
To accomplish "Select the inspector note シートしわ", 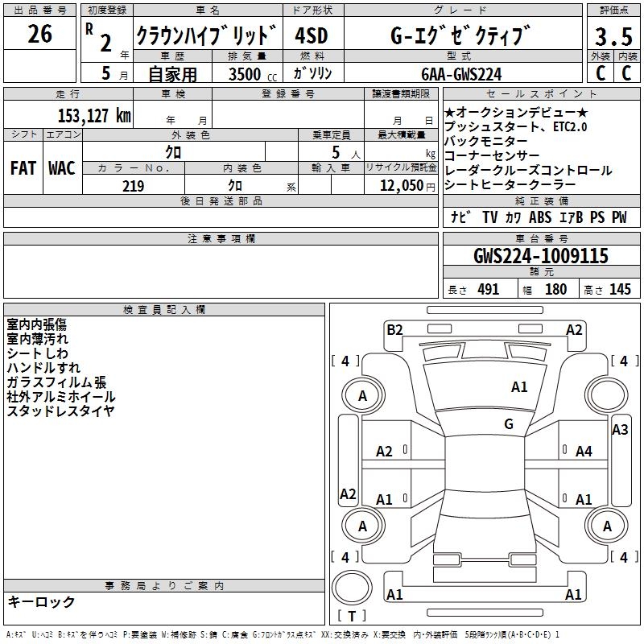I will tap(37, 353).
